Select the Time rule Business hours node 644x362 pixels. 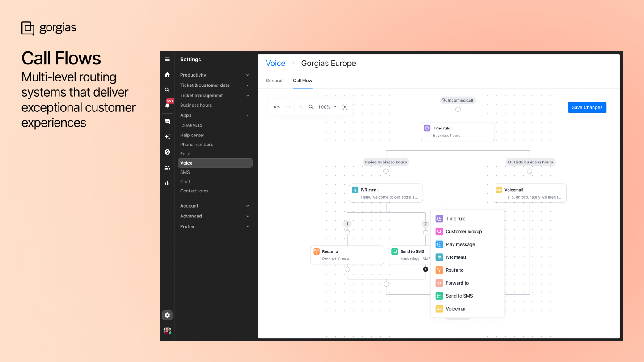(458, 131)
